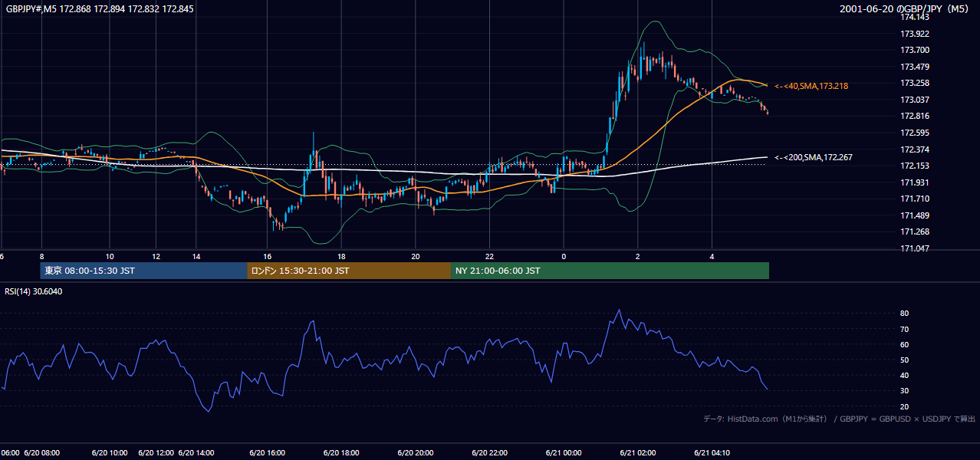Click the 172.153 price axis label
Image resolution: width=980 pixels, height=460 pixels.
click(x=914, y=166)
